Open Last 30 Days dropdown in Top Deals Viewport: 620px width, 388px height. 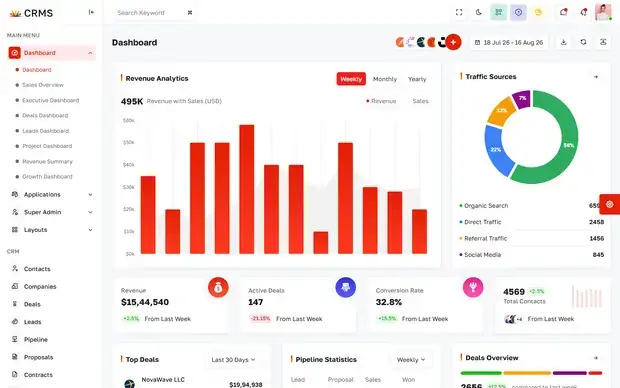click(233, 360)
